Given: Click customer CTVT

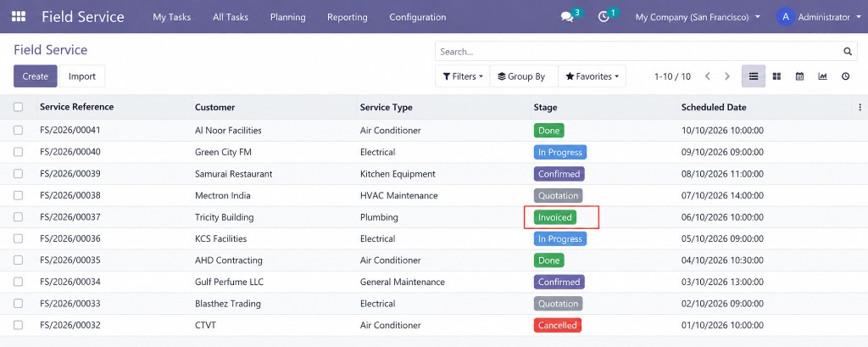Looking at the screenshot, I should point(205,325).
